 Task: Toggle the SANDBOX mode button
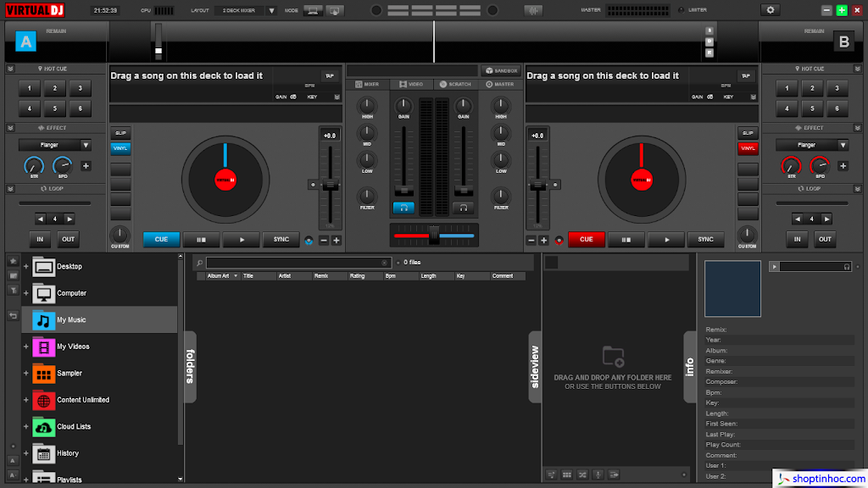click(501, 71)
